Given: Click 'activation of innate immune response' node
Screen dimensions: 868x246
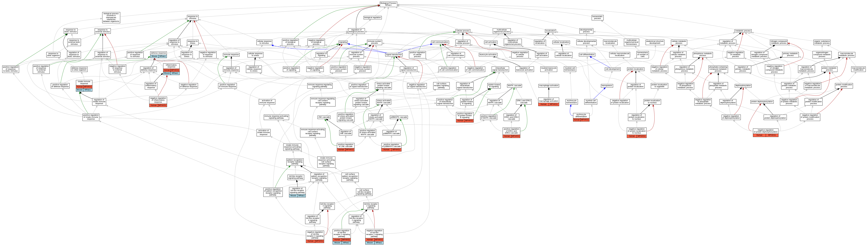Looking at the screenshot, I should [263, 133].
